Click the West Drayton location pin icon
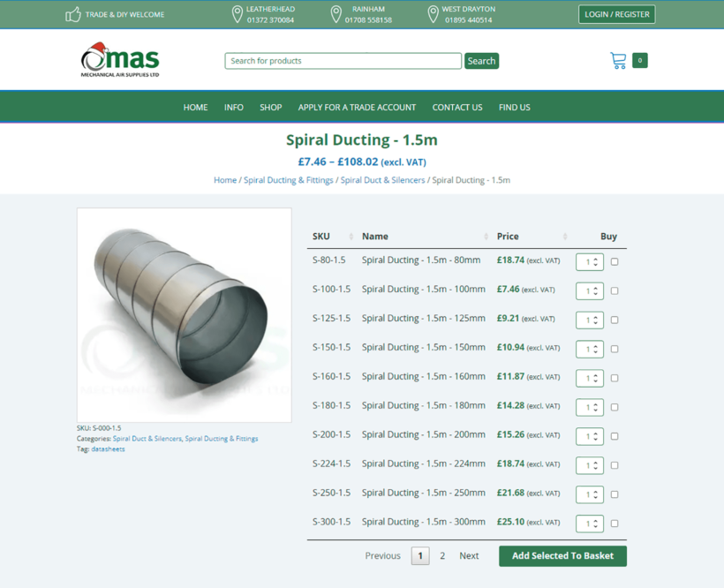This screenshot has width=724, height=588. click(433, 14)
